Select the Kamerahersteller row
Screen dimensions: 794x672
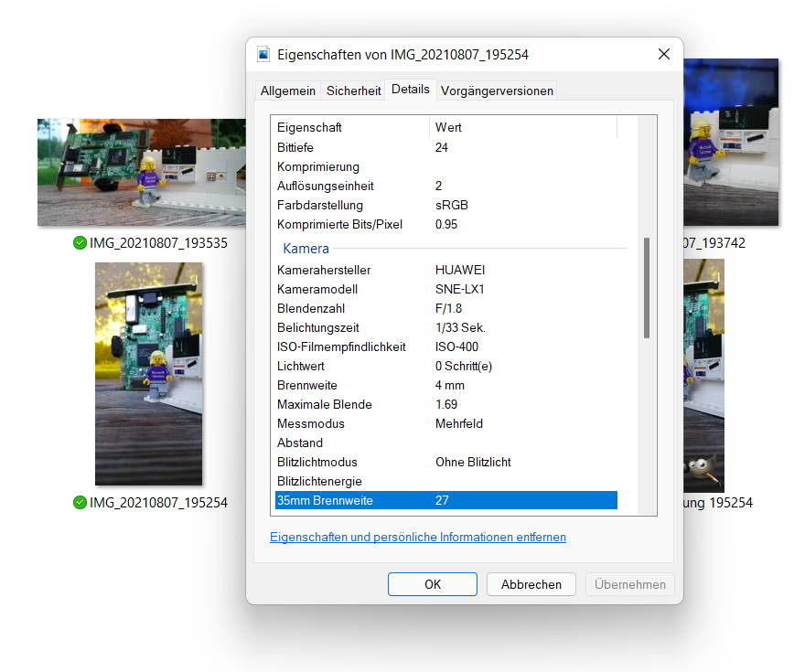point(446,270)
